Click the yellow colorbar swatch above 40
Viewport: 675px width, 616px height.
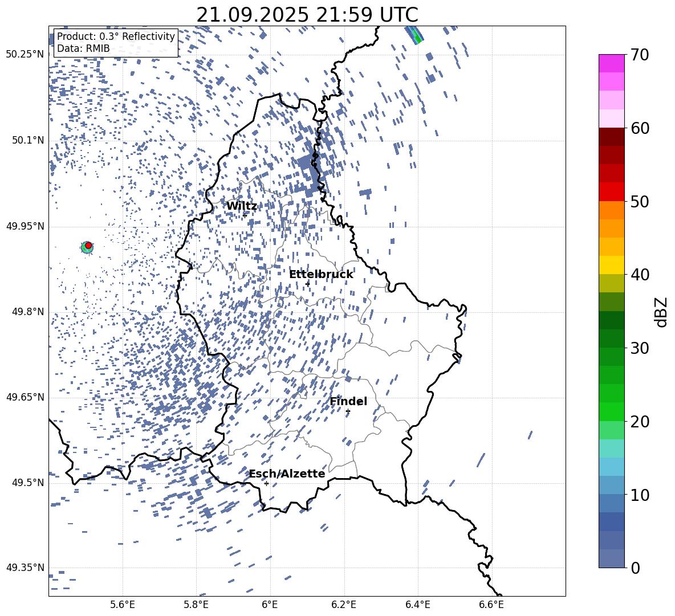[612, 265]
